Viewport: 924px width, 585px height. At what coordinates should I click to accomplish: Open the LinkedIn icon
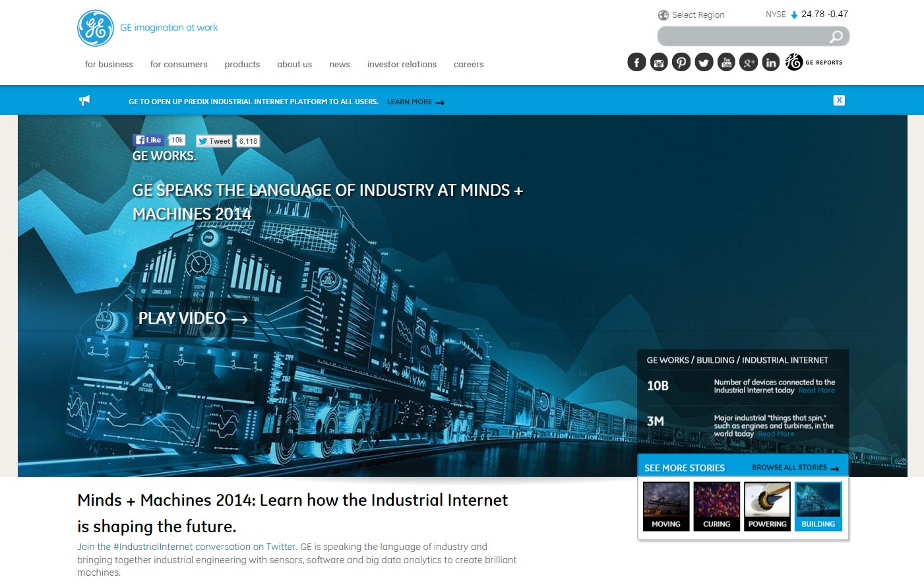tap(771, 61)
